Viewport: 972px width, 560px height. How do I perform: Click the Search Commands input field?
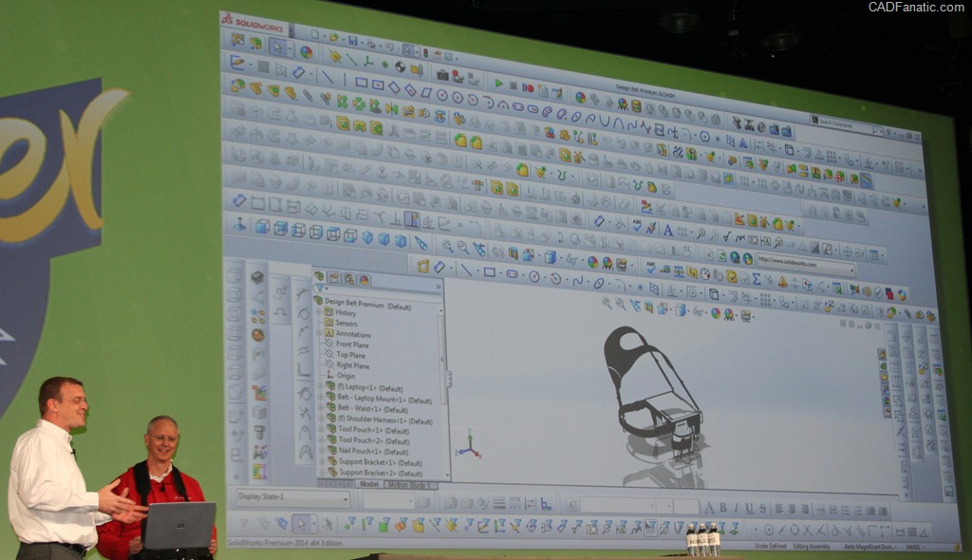[844, 123]
